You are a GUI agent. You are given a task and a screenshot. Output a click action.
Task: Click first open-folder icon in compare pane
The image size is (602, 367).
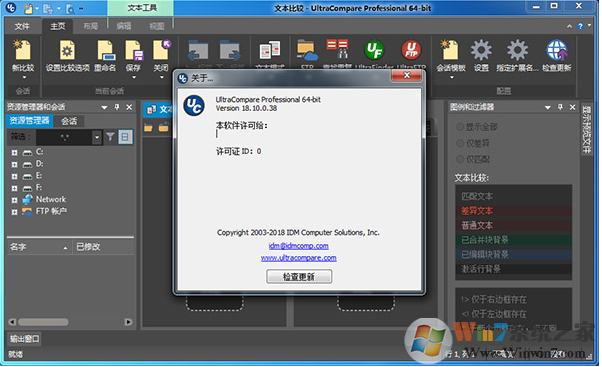tap(148, 127)
